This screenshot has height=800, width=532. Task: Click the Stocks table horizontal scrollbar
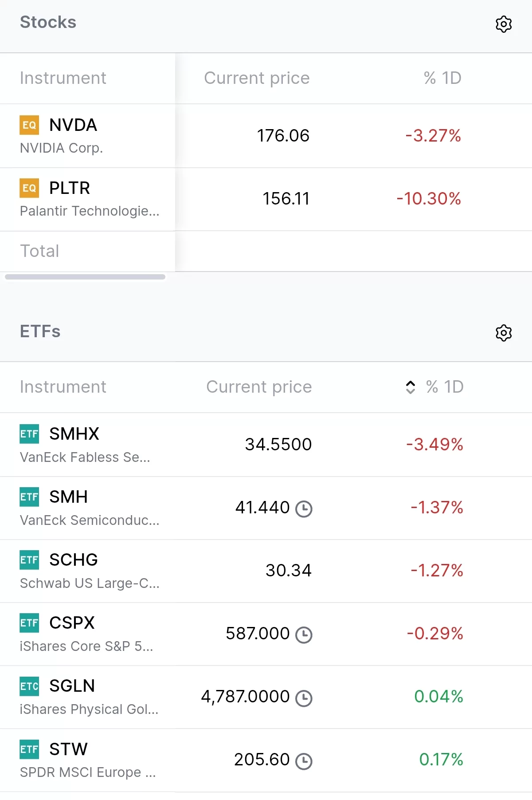click(x=85, y=277)
